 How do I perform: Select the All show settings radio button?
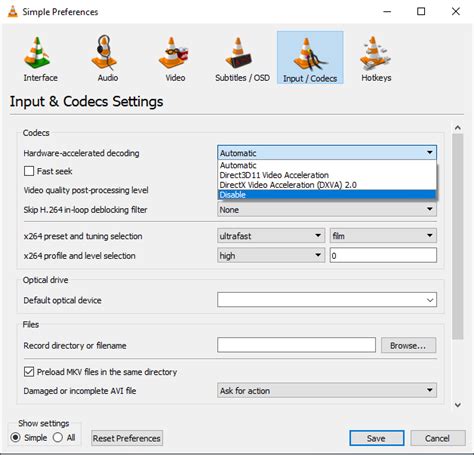[58, 437]
